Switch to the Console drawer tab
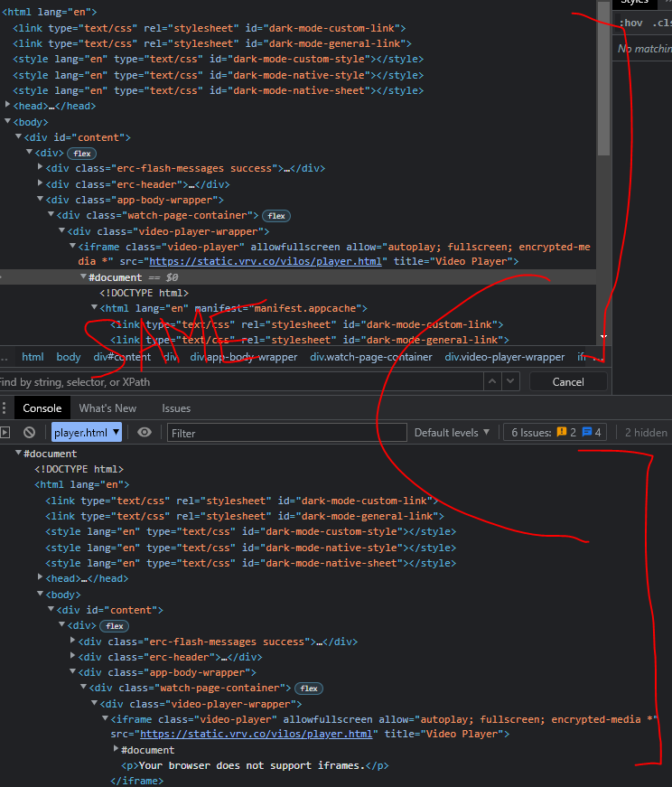Viewport: 672px width, 787px height. click(x=42, y=408)
